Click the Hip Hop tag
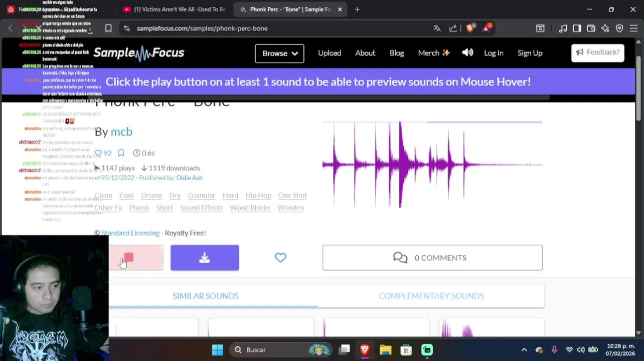 click(x=258, y=196)
